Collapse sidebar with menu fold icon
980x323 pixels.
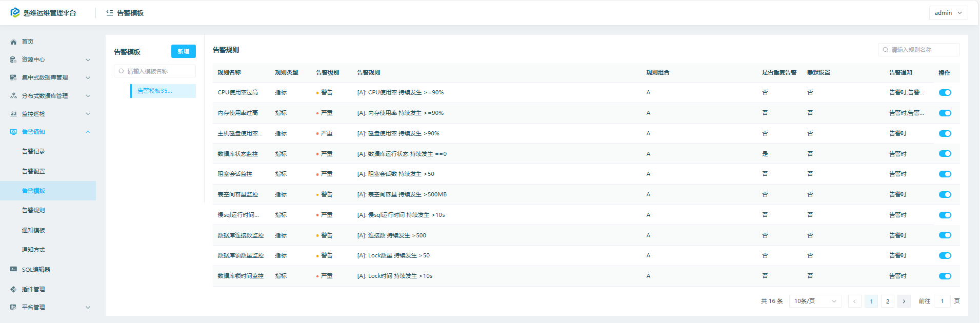(110, 13)
